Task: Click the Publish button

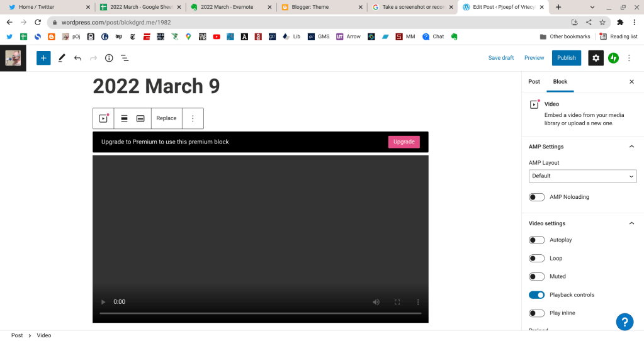Action: click(566, 58)
